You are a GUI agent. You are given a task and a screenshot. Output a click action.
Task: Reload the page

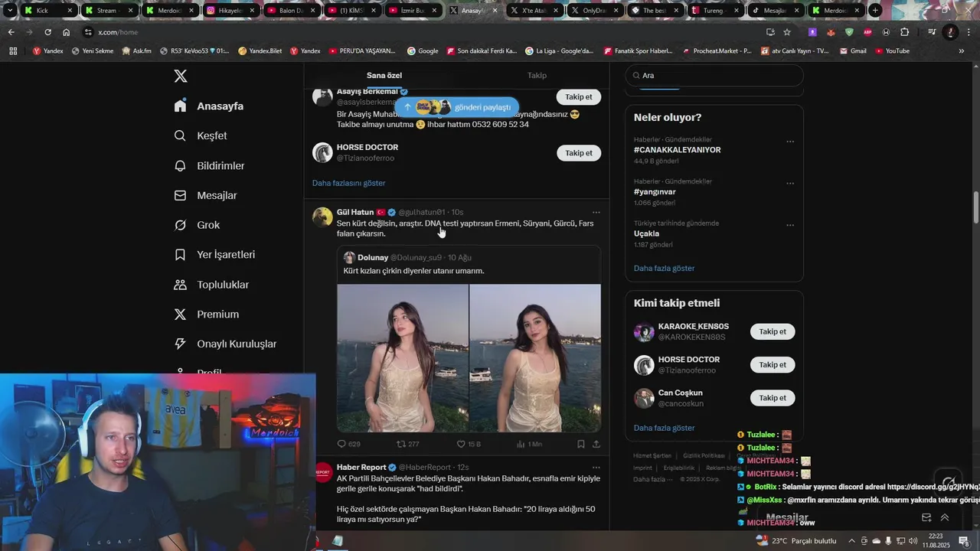[47, 32]
